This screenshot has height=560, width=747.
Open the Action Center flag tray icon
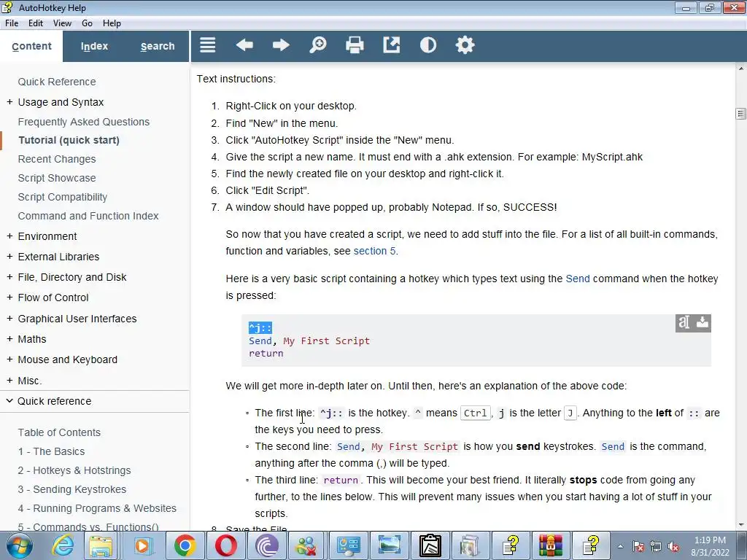[x=638, y=547]
